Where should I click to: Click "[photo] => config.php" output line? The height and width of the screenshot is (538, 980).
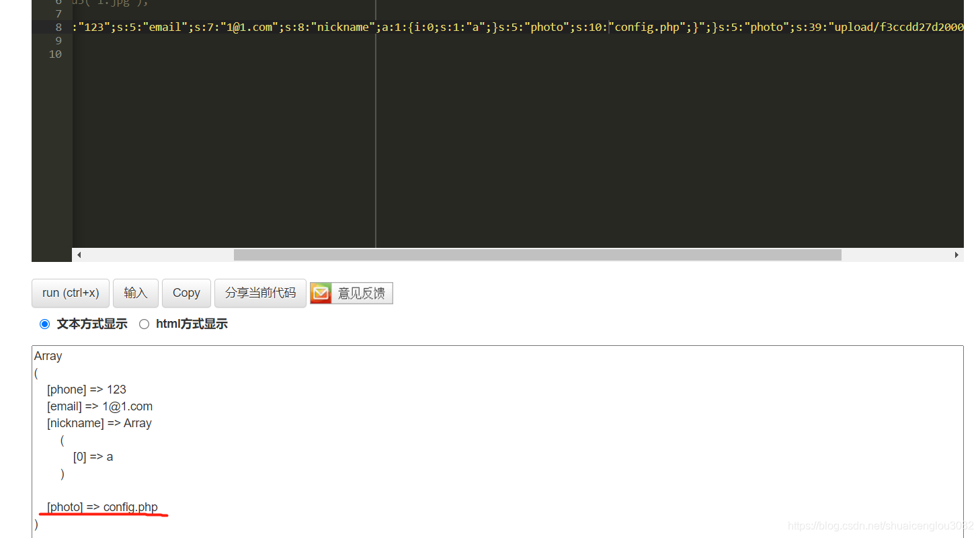(x=102, y=507)
